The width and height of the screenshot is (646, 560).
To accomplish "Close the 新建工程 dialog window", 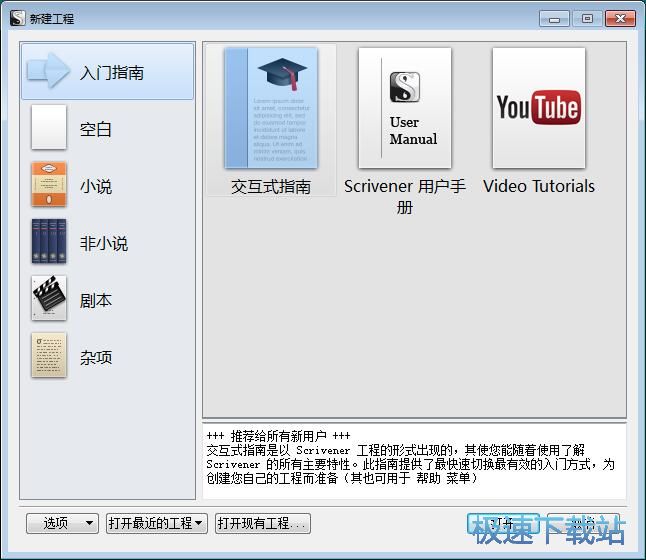I will coord(620,18).
